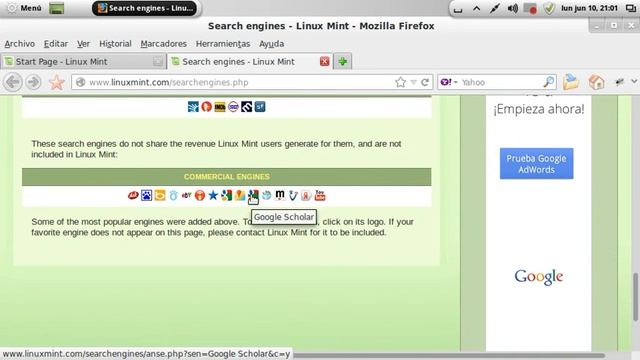
Task: Click the Prueba Google AdWords button
Action: coord(536,164)
